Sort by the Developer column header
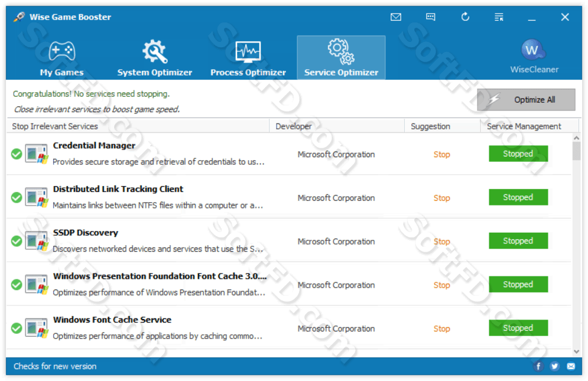 point(337,126)
